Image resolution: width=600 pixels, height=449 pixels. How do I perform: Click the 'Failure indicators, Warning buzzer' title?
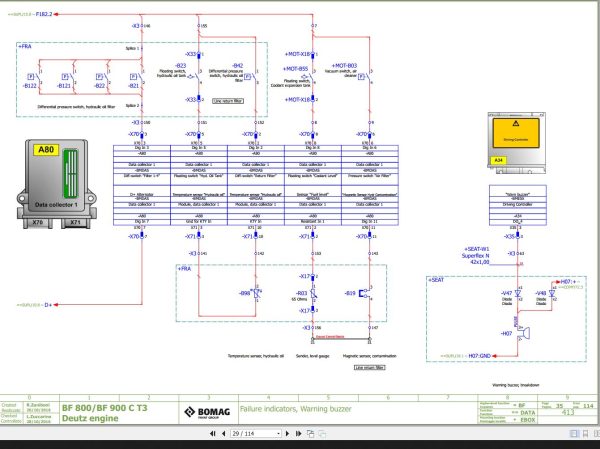tap(295, 409)
